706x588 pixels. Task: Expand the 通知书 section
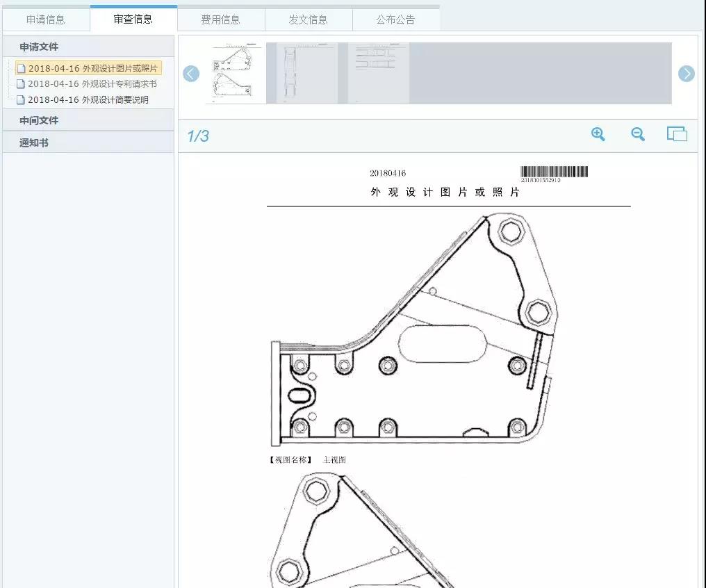(x=88, y=142)
